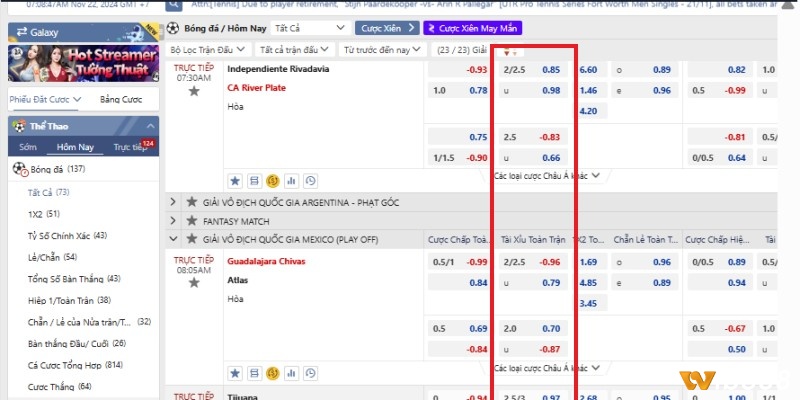This screenshot has height=400, width=800.
Task: Bet 1X2 draw odds 4.20
Action: click(x=591, y=111)
